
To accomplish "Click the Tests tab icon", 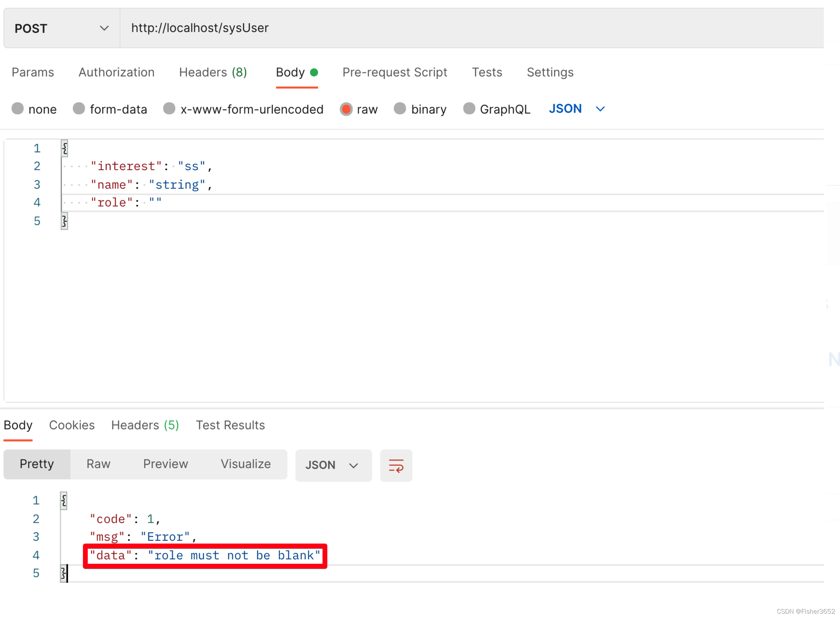I will pos(487,72).
